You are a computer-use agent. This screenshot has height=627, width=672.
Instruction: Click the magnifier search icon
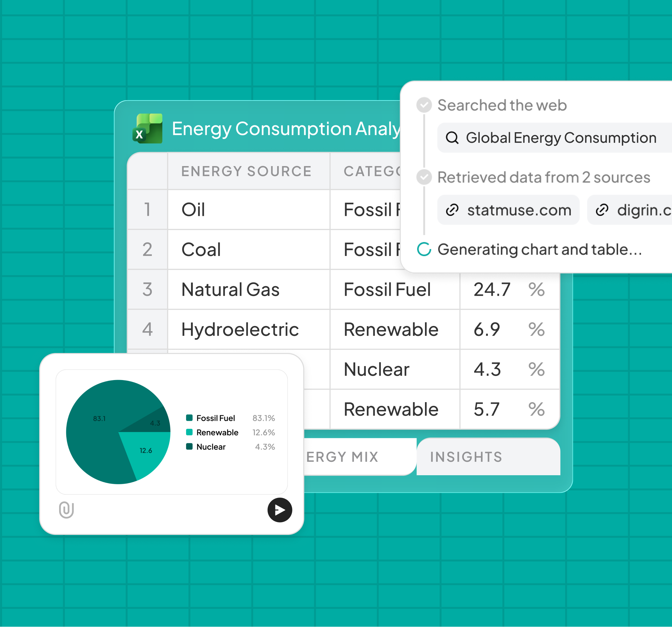point(452,138)
